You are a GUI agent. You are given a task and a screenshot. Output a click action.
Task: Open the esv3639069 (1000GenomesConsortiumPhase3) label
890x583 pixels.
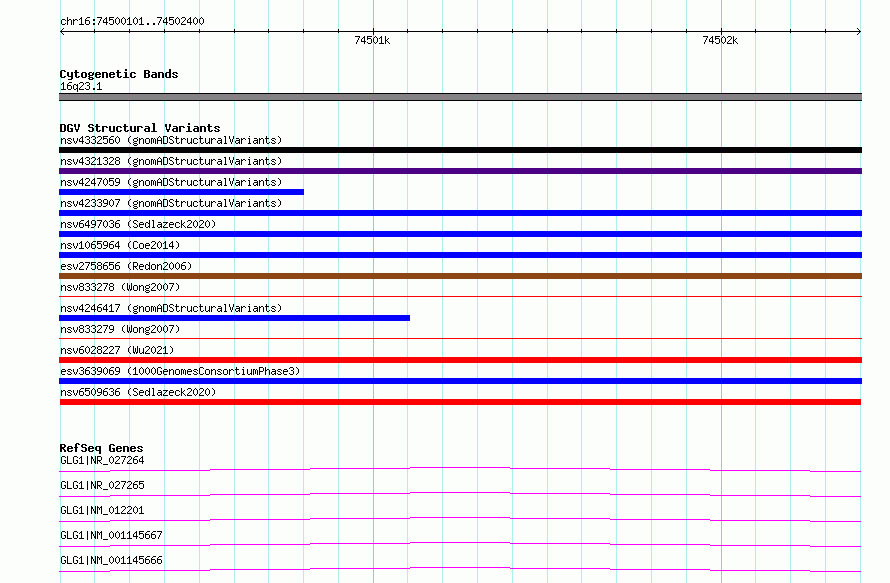[x=180, y=371]
